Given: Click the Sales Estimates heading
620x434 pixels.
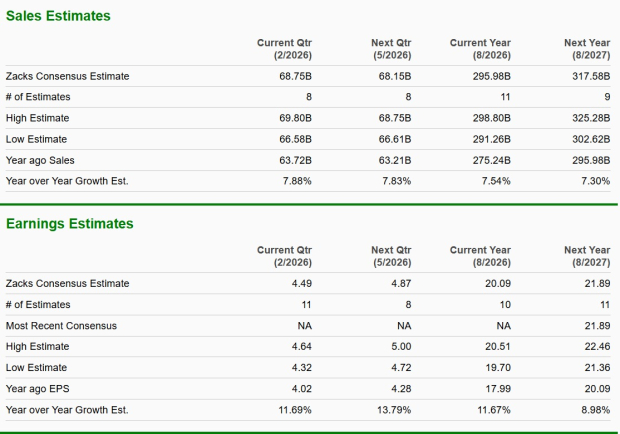Looking at the screenshot, I should pyautogui.click(x=58, y=16).
